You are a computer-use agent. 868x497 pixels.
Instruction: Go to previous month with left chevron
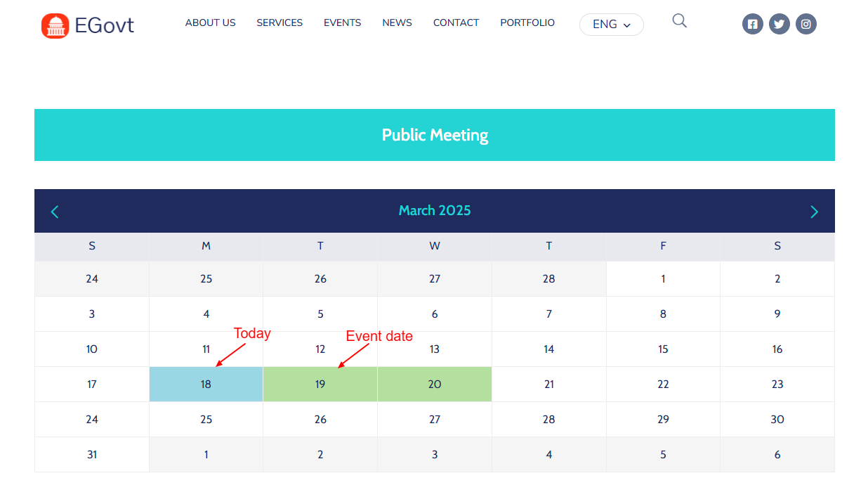click(55, 212)
